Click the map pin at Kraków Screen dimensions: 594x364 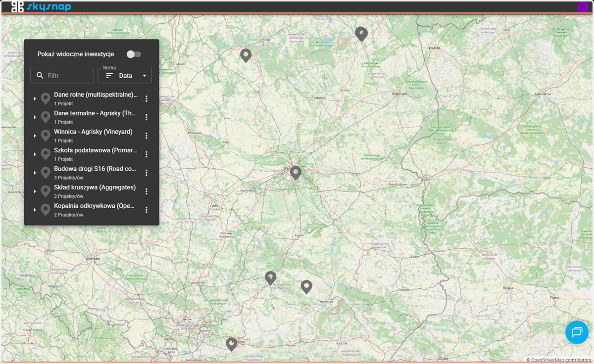coord(231,344)
